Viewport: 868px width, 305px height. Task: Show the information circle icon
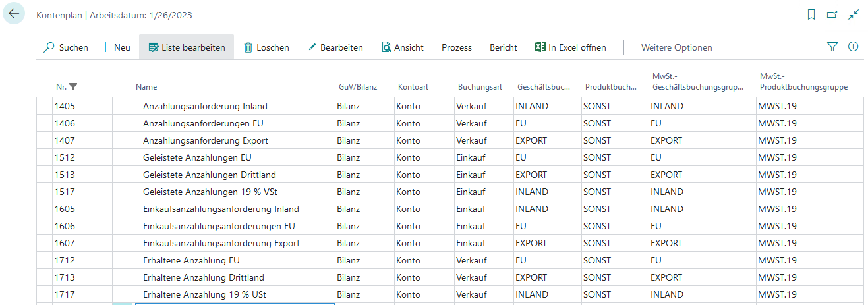tap(853, 47)
